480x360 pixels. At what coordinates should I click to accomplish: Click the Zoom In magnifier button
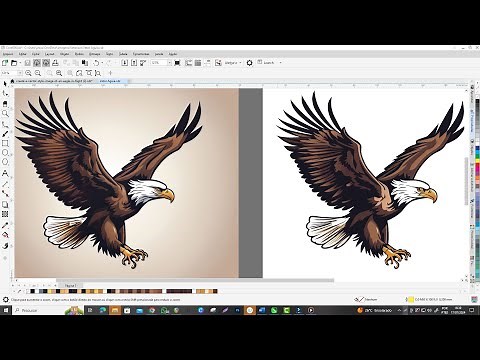28,73
